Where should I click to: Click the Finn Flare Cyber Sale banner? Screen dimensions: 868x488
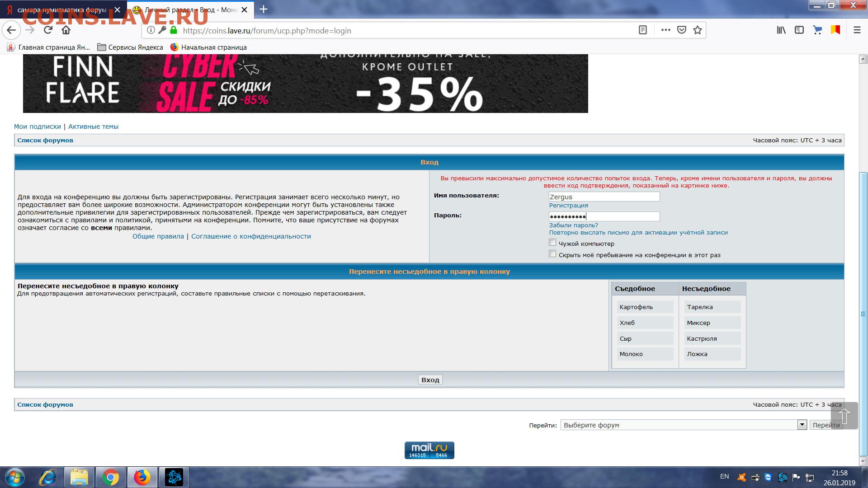[x=306, y=84]
